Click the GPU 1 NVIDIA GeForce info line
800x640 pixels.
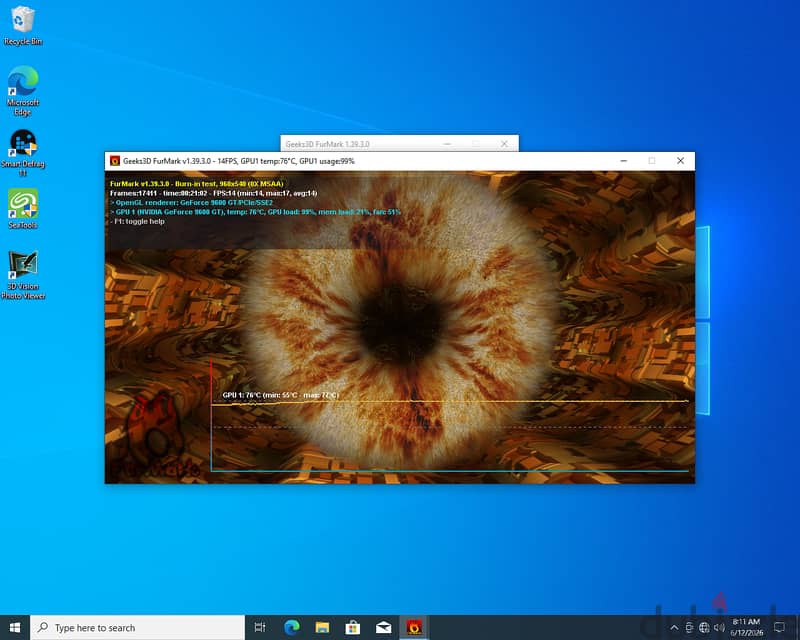click(x=255, y=212)
